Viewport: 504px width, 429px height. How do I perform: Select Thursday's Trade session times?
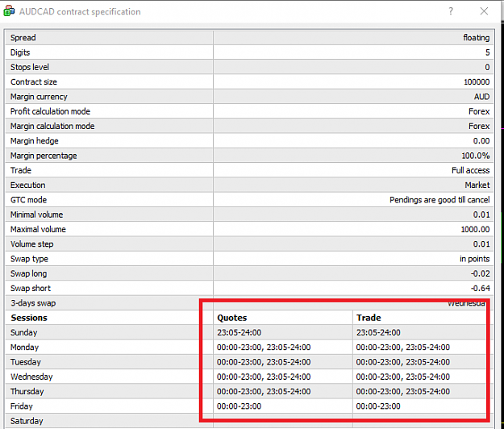pos(402,392)
